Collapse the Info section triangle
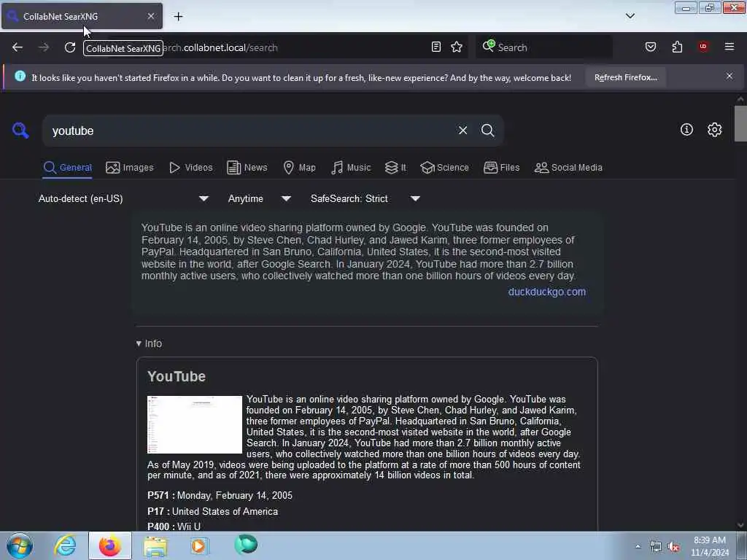 (139, 343)
